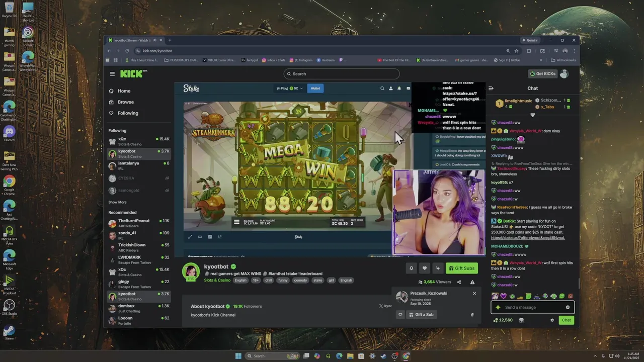Viewport: 644px width, 362px height.
Task: Open xQc channel in the Following list
Action: point(139,141)
